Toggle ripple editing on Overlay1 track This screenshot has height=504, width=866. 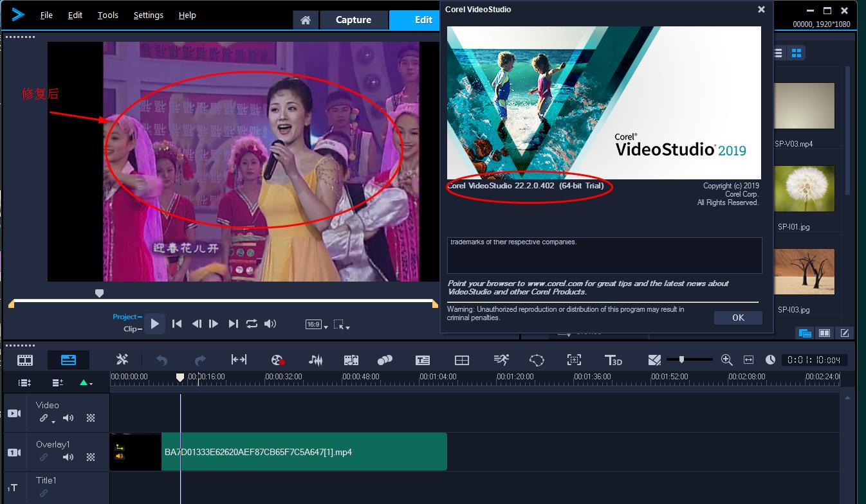coord(44,458)
